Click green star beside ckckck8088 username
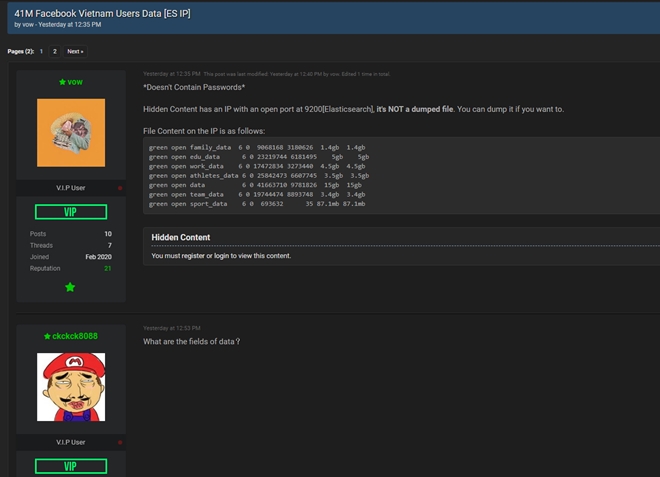 pos(47,336)
